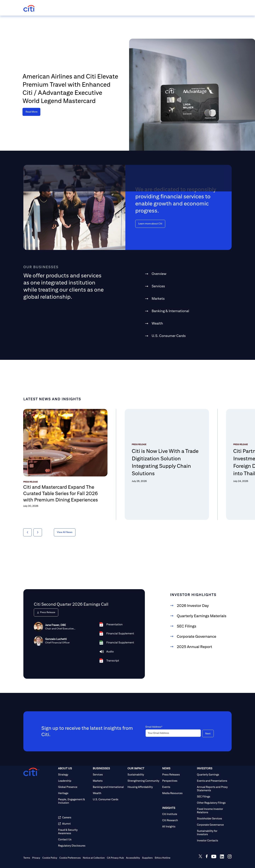255x868 pixels.
Task: Open the Ethics Hotline link
Action: click(x=162, y=858)
